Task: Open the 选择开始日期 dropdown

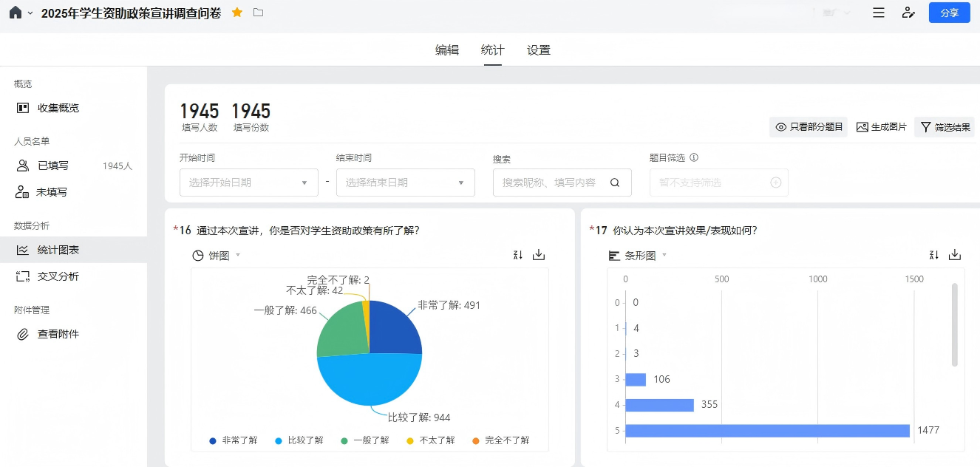Action: [x=248, y=183]
